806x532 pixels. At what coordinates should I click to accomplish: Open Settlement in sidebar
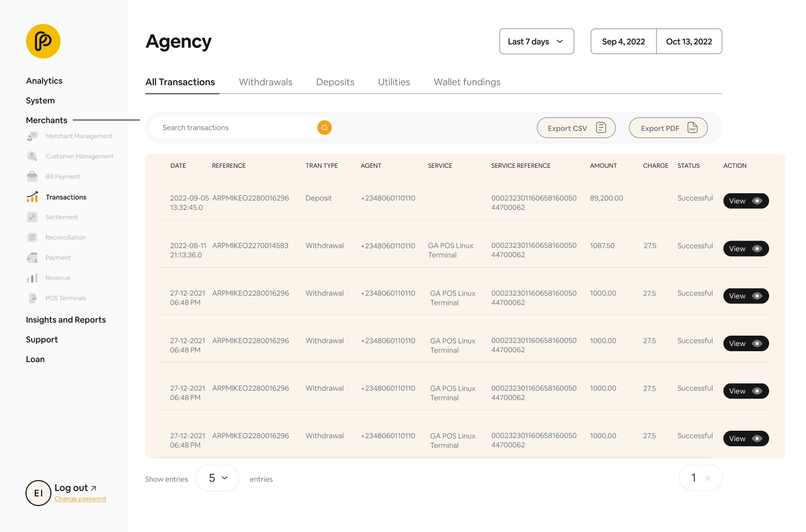pos(52,217)
